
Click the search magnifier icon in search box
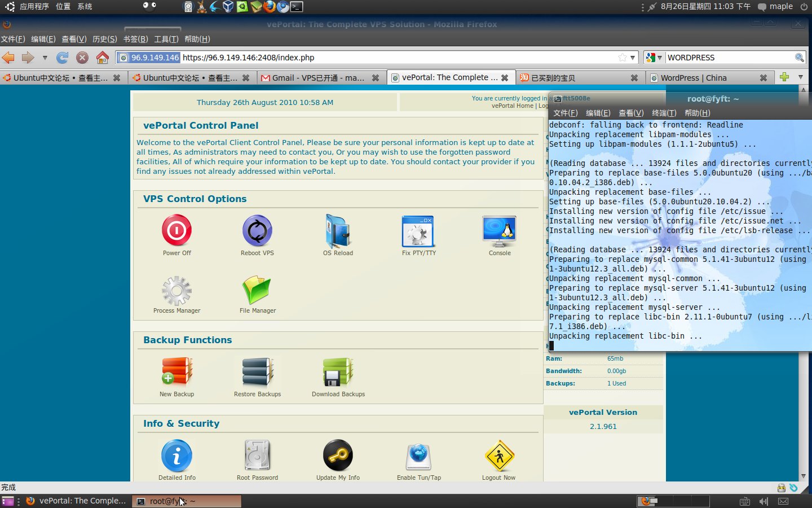click(x=799, y=58)
